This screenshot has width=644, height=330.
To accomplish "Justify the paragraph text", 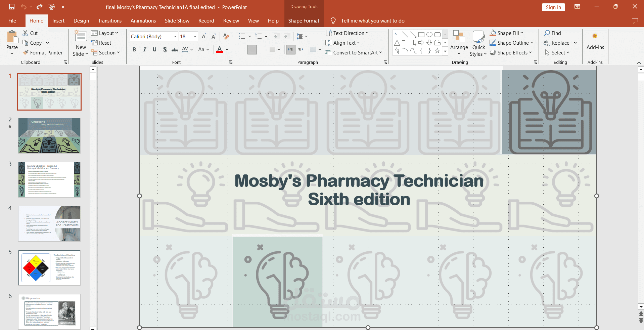I will coord(272,49).
